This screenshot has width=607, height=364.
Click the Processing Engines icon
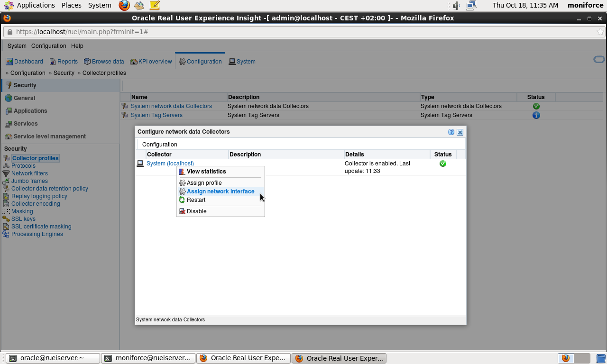(6, 234)
